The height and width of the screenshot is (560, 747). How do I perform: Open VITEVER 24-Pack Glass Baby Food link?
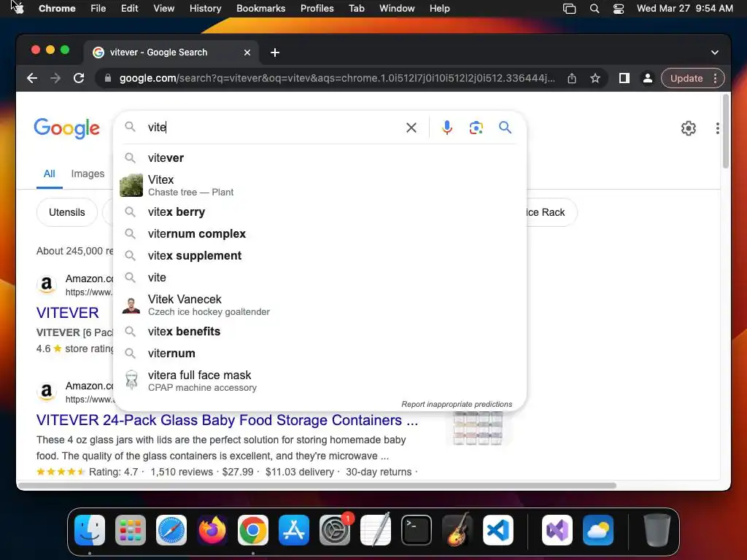[228, 420]
